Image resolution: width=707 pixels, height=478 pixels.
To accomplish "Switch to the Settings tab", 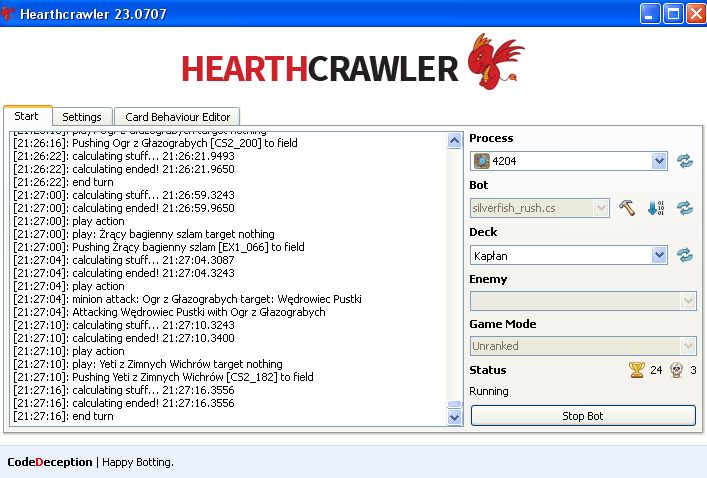I will [x=82, y=117].
